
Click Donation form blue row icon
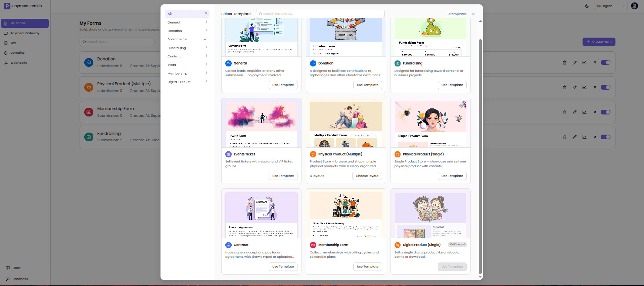point(89,62)
